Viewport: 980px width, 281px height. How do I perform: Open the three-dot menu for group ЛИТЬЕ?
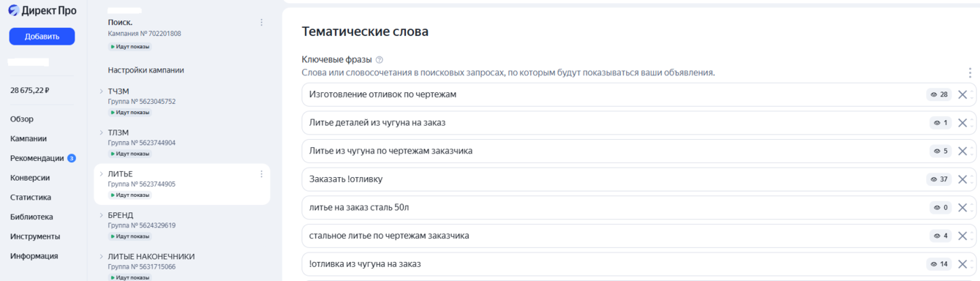(262, 174)
